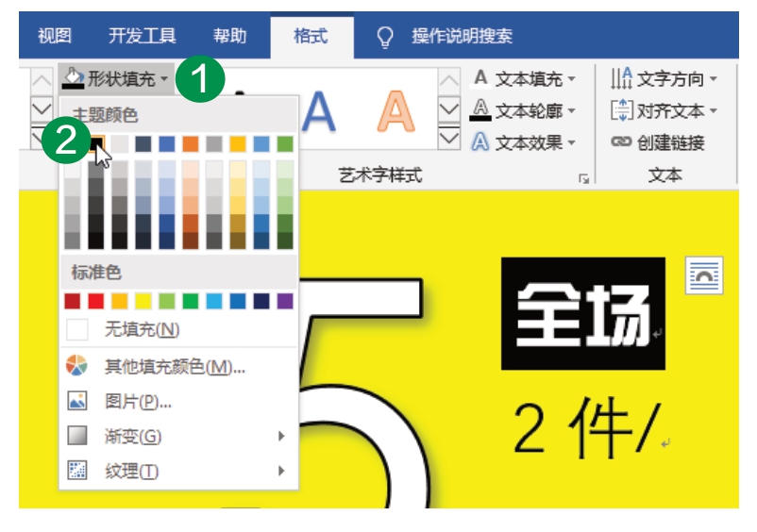Image resolution: width=757 pixels, height=532 pixels.
Task: Open the 形状填充 shape fill dropdown
Action: [x=116, y=78]
